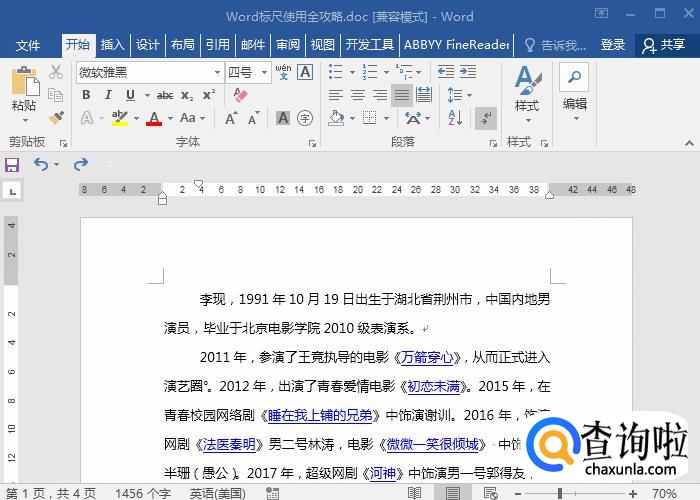Open the 万箭穿心 hyperlink

[x=428, y=357]
